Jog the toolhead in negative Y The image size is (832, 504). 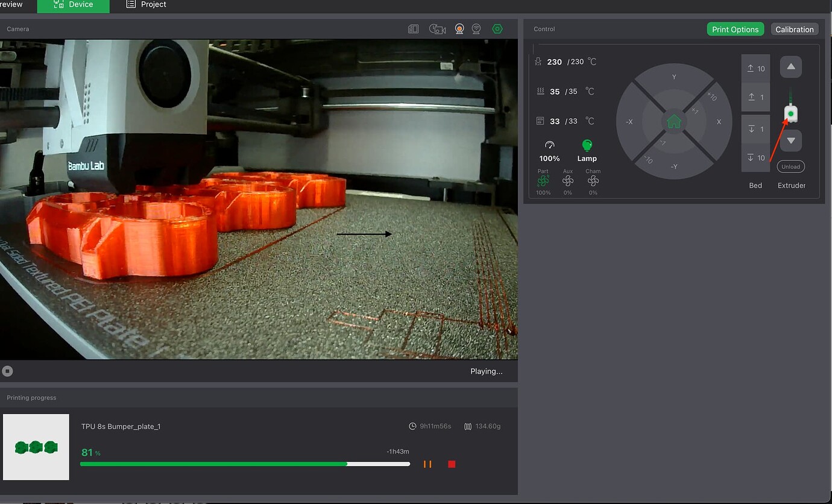tap(674, 166)
